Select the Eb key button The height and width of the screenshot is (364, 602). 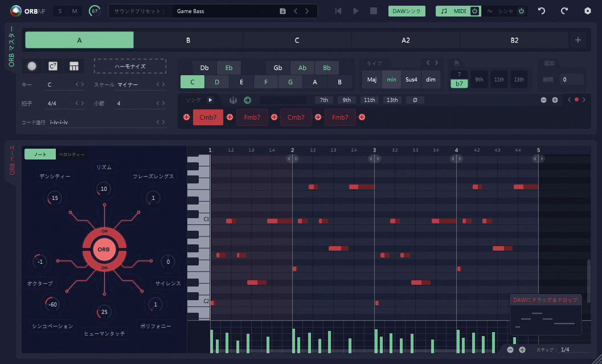(229, 68)
